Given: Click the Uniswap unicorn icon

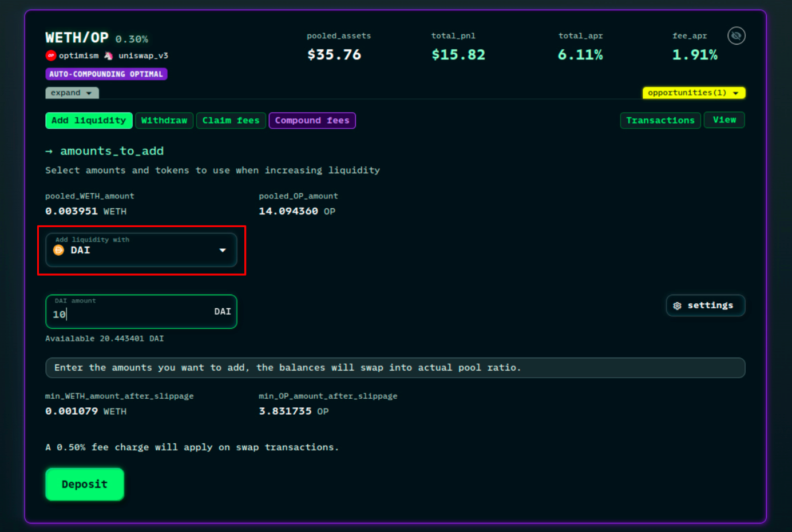Looking at the screenshot, I should pyautogui.click(x=108, y=55).
